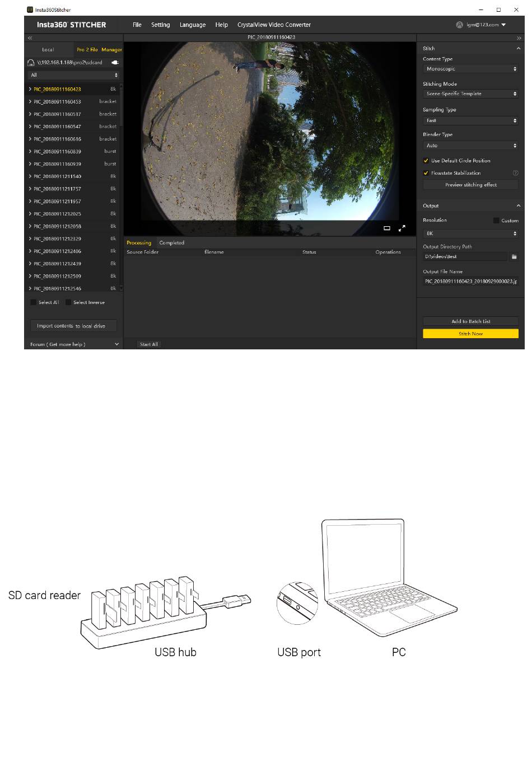The height and width of the screenshot is (776, 532).
Task: Open the Setting menu
Action: (x=161, y=25)
